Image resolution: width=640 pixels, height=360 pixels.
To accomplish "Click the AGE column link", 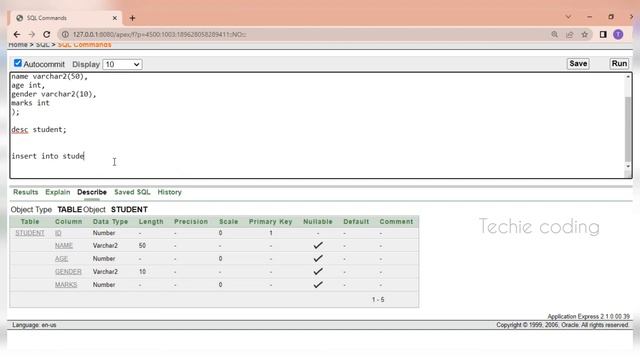I will click(x=61, y=259).
